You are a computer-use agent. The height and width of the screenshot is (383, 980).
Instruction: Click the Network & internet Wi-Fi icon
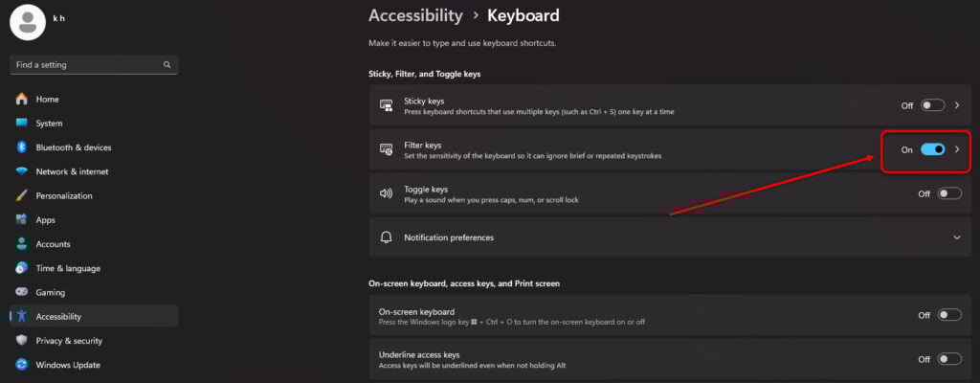(x=22, y=171)
